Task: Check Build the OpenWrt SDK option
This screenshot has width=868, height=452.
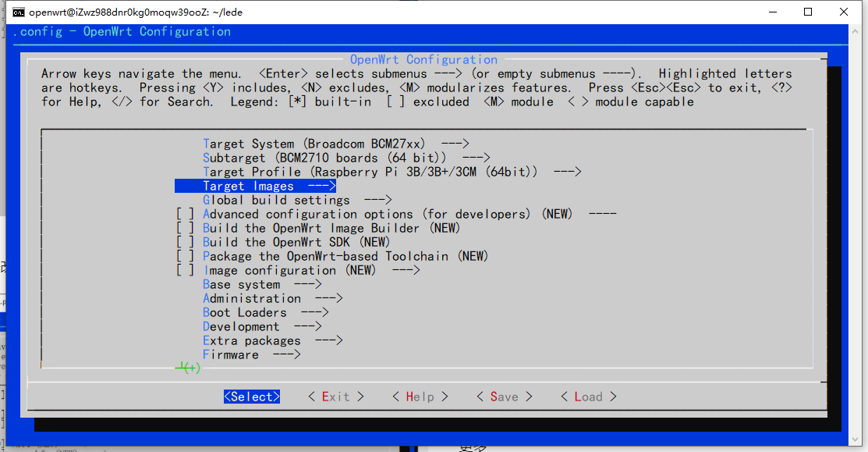Action: coord(185,242)
